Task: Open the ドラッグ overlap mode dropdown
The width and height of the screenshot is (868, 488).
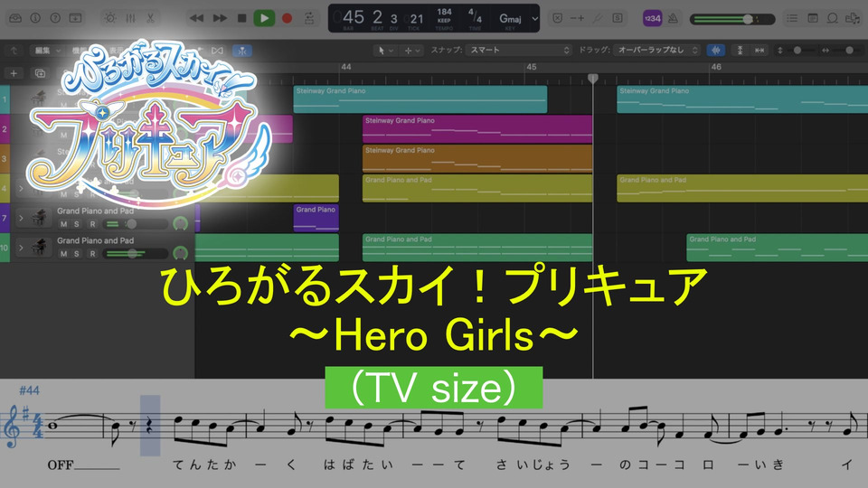Action: point(657,50)
